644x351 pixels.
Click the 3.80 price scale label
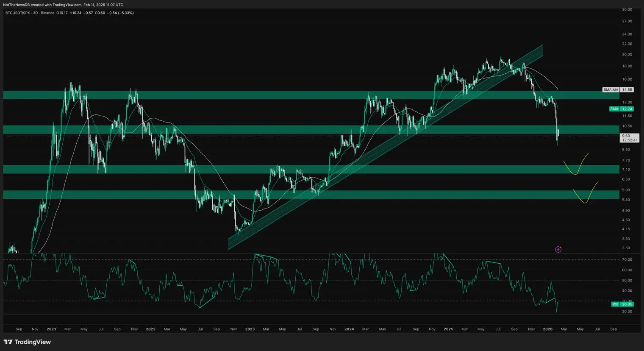click(626, 239)
